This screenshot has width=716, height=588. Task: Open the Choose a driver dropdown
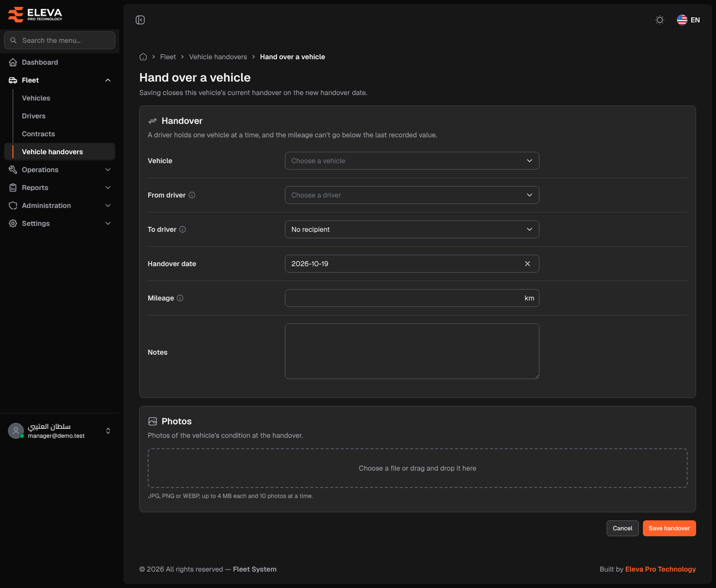(412, 195)
